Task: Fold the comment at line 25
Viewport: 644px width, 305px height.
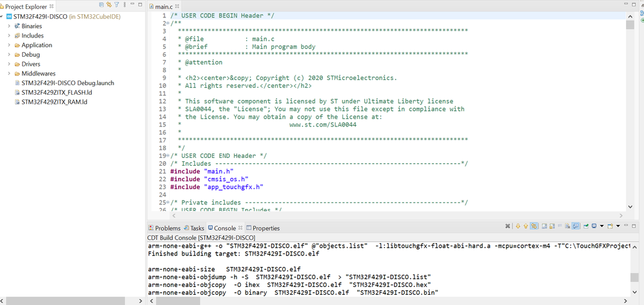Action: click(168, 202)
